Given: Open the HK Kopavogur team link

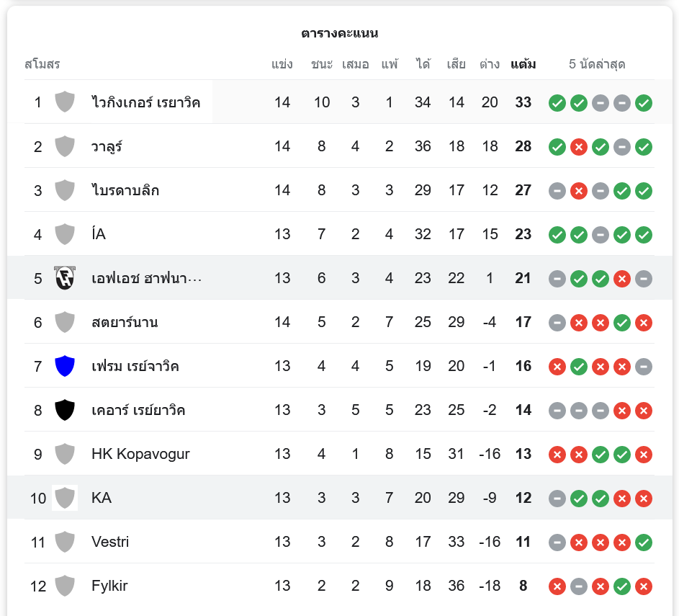Looking at the screenshot, I should click(140, 454).
